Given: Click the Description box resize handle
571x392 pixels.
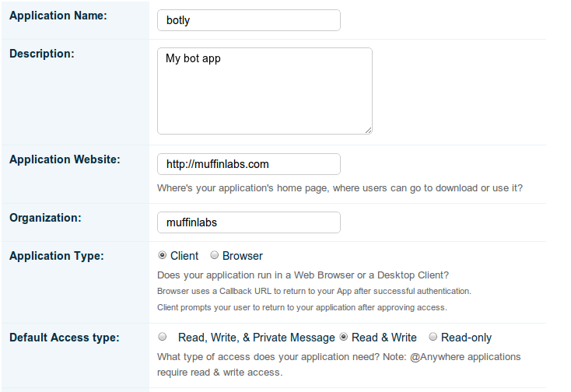Looking at the screenshot, I should (368, 130).
